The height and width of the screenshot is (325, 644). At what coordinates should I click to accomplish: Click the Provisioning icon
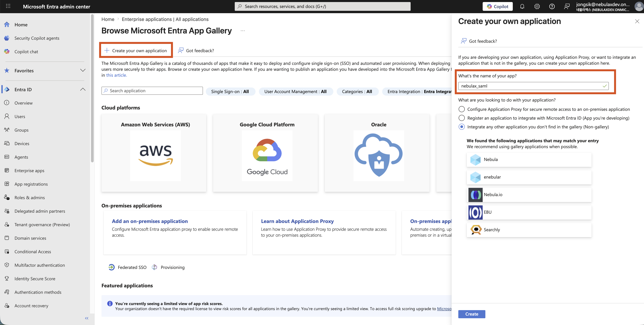pyautogui.click(x=155, y=267)
